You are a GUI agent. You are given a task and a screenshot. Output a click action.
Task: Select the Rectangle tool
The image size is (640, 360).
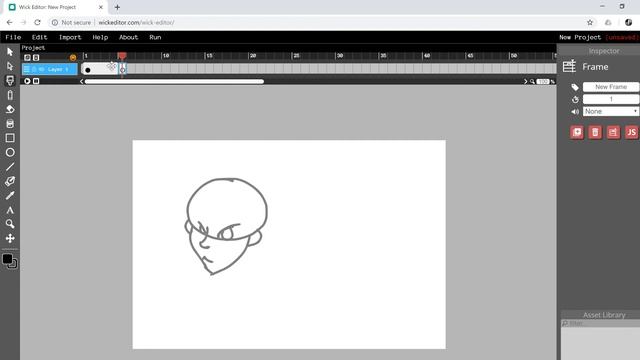click(10, 138)
